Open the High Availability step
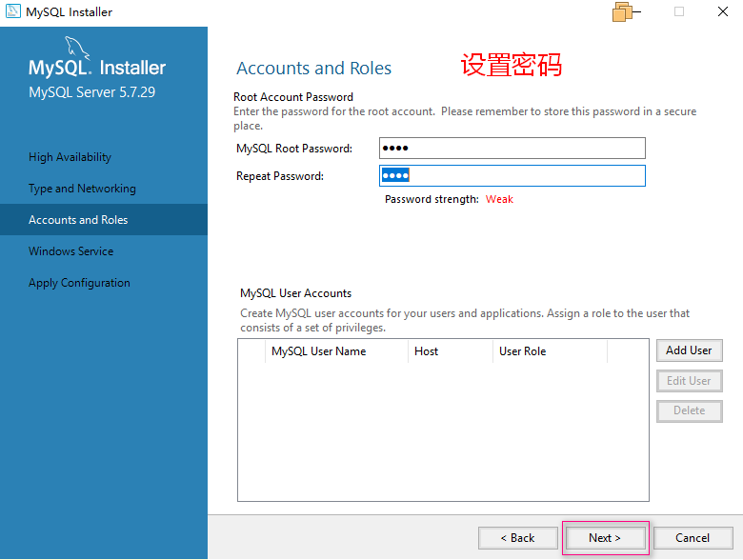This screenshot has height=560, width=743. (70, 157)
